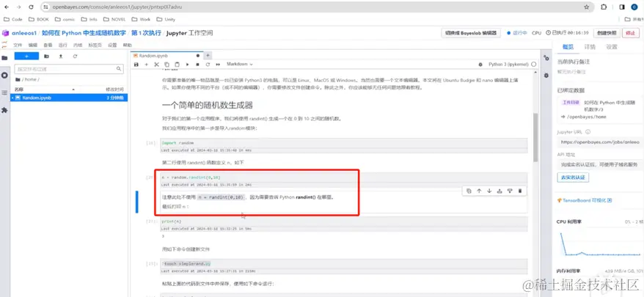This screenshot has width=644, height=297.
Task: Duplicate the active cell via cell toolbar
Action: click(x=469, y=191)
